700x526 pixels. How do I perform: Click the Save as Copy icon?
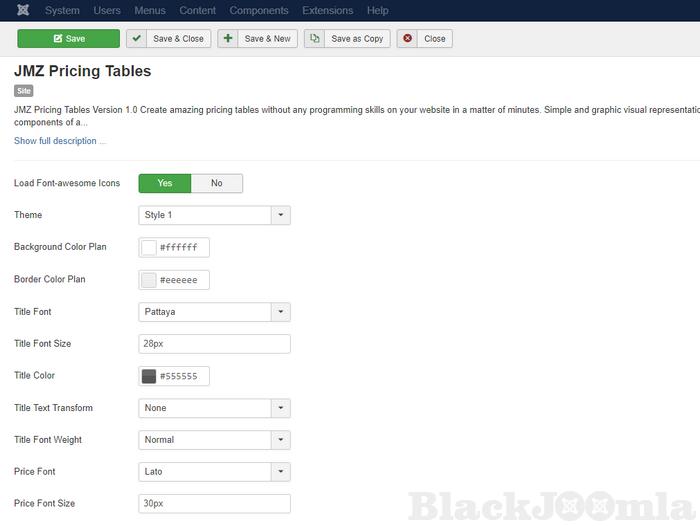coord(315,39)
